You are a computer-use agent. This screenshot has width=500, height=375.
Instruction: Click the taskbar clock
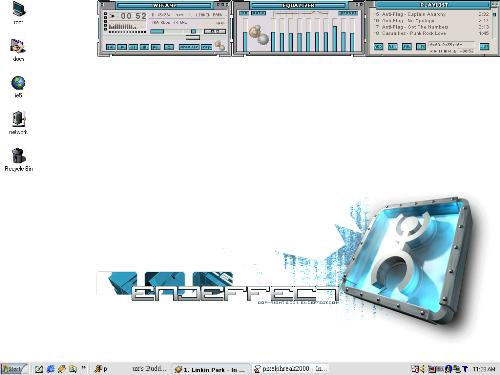coord(484,369)
